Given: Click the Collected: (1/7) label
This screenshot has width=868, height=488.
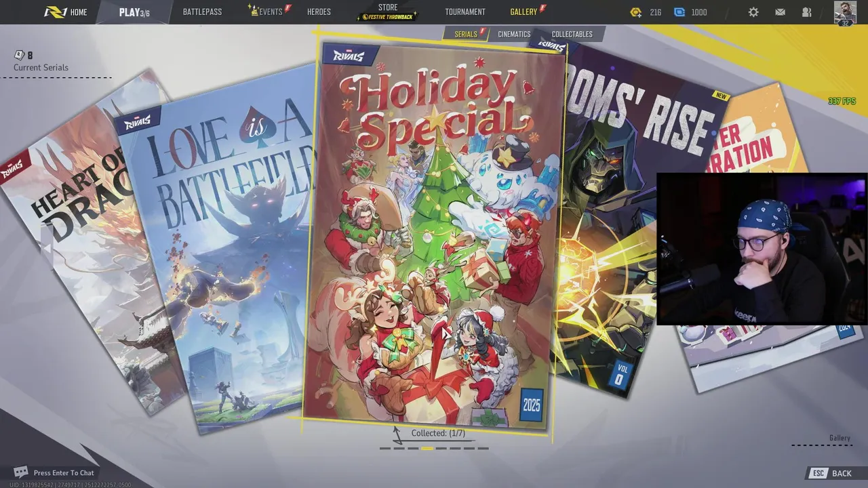Looking at the screenshot, I should click(x=438, y=433).
